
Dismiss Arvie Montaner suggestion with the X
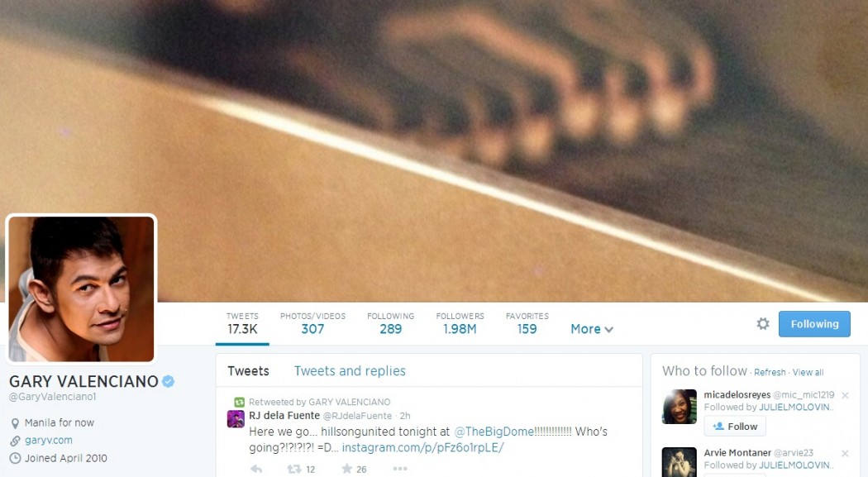[845, 453]
